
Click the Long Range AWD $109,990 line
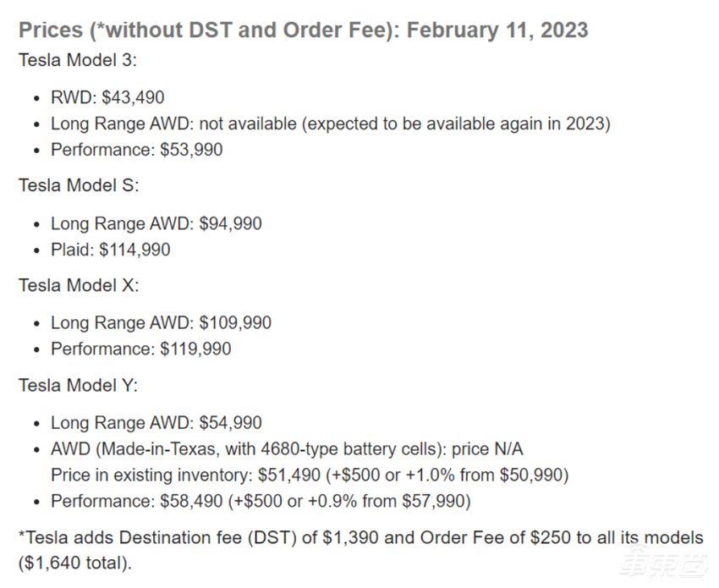[x=161, y=322]
